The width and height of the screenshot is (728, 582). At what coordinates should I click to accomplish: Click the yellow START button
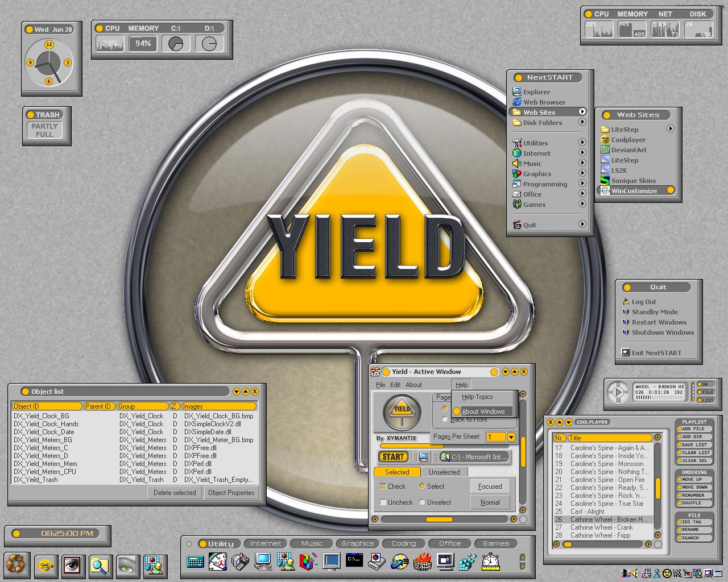[393, 456]
